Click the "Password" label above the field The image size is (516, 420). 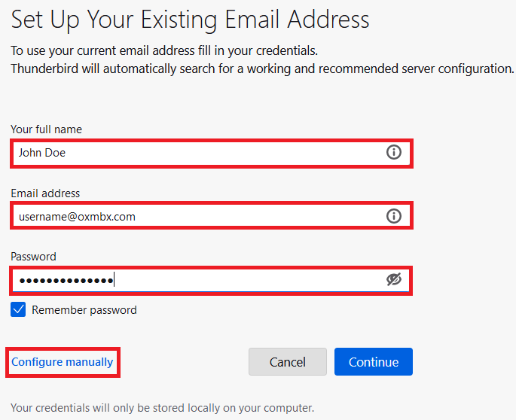(x=33, y=257)
